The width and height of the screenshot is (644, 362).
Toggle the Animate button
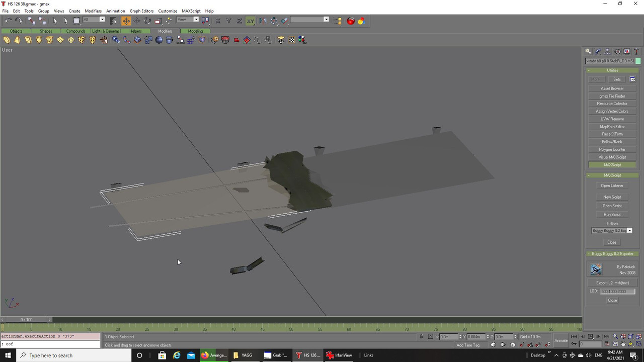560,340
